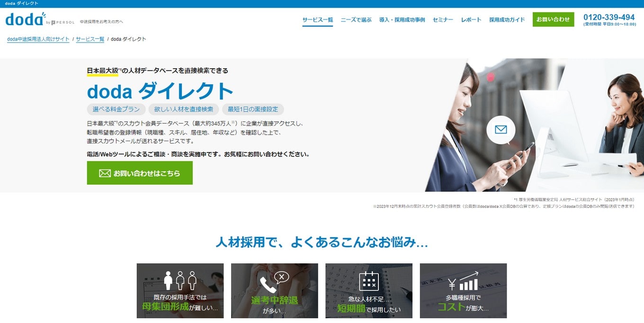This screenshot has width=644, height=323.
Task: Go to the セミナー menu item
Action: coord(443,20)
